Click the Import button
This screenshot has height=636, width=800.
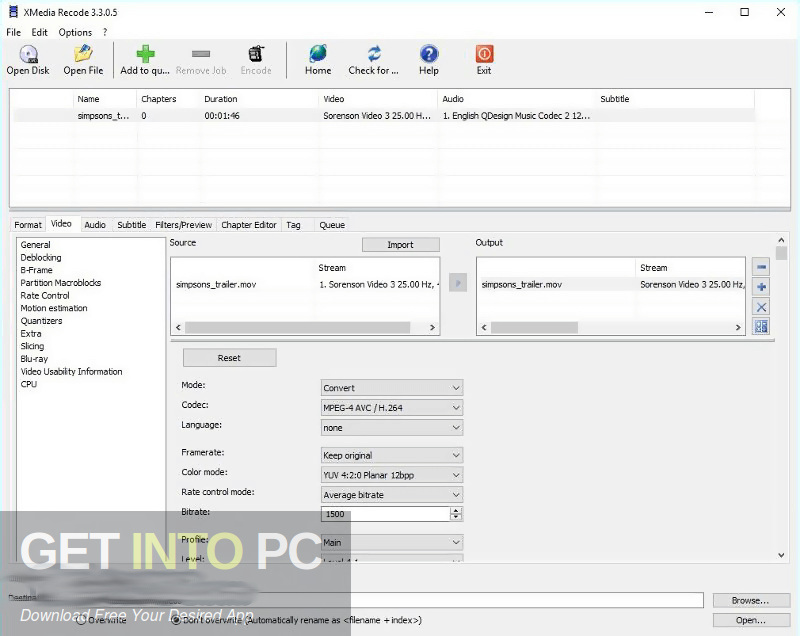pos(401,245)
